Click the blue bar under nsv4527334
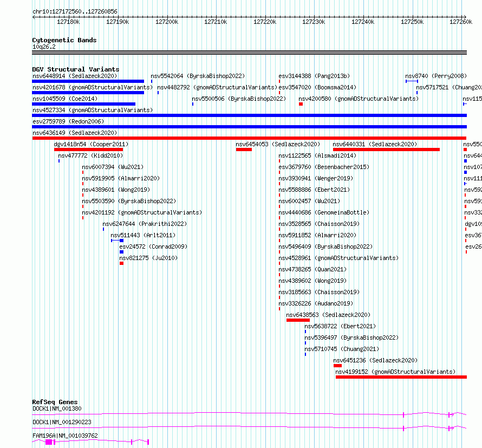 (249, 115)
